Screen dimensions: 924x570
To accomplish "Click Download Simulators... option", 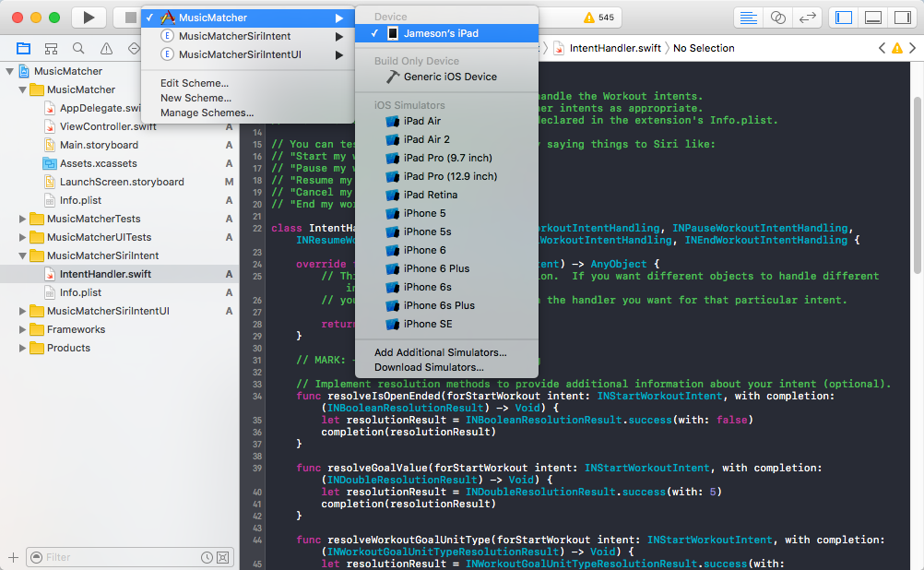I will click(x=429, y=367).
